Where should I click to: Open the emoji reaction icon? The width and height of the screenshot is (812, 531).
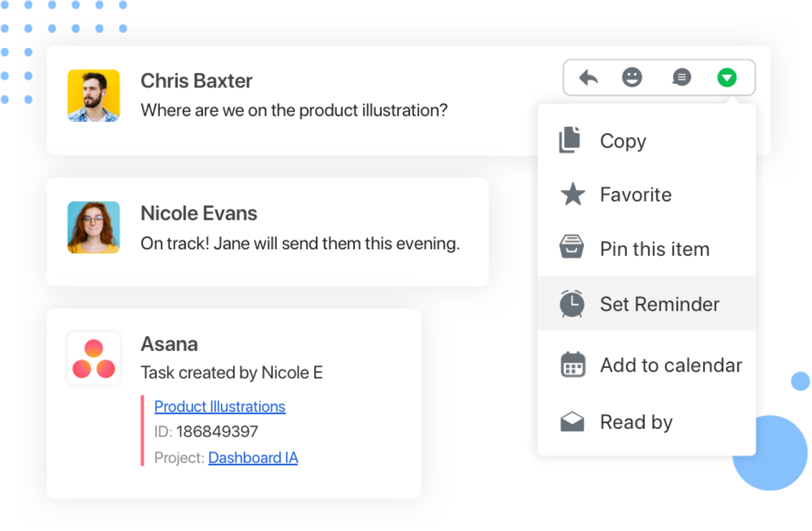[x=632, y=78]
